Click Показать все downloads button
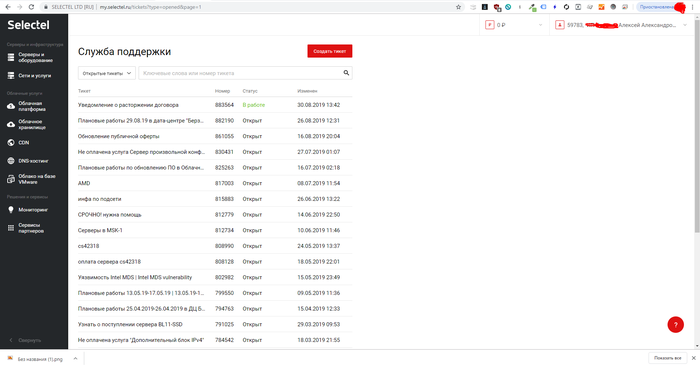Image resolution: width=700 pixels, height=366 pixels. [667, 358]
